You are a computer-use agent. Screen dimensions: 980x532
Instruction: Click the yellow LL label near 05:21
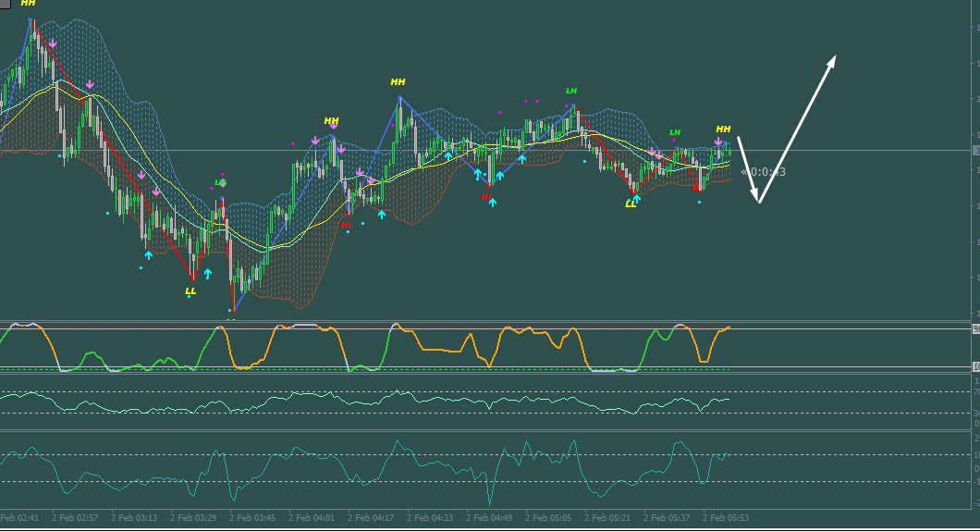coord(631,204)
